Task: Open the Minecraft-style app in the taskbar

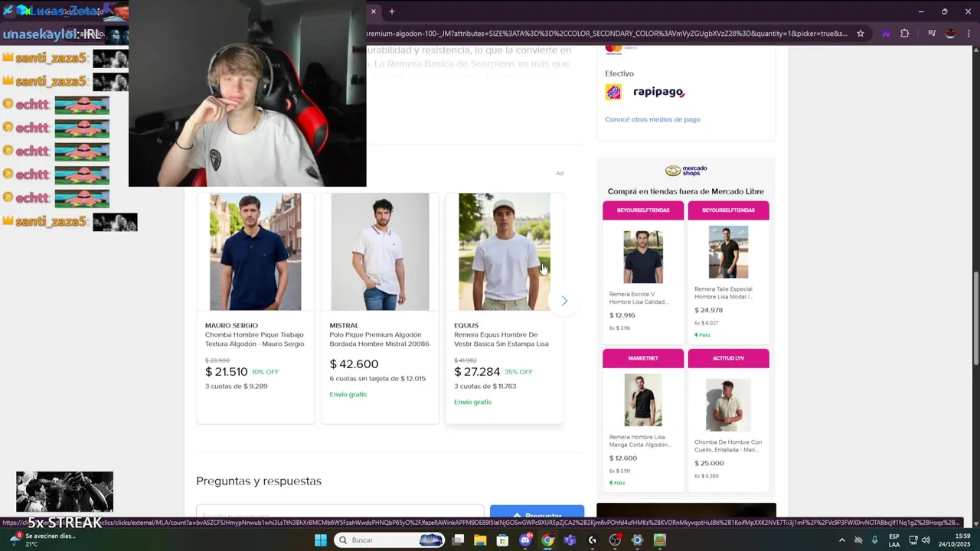Action: [659, 540]
